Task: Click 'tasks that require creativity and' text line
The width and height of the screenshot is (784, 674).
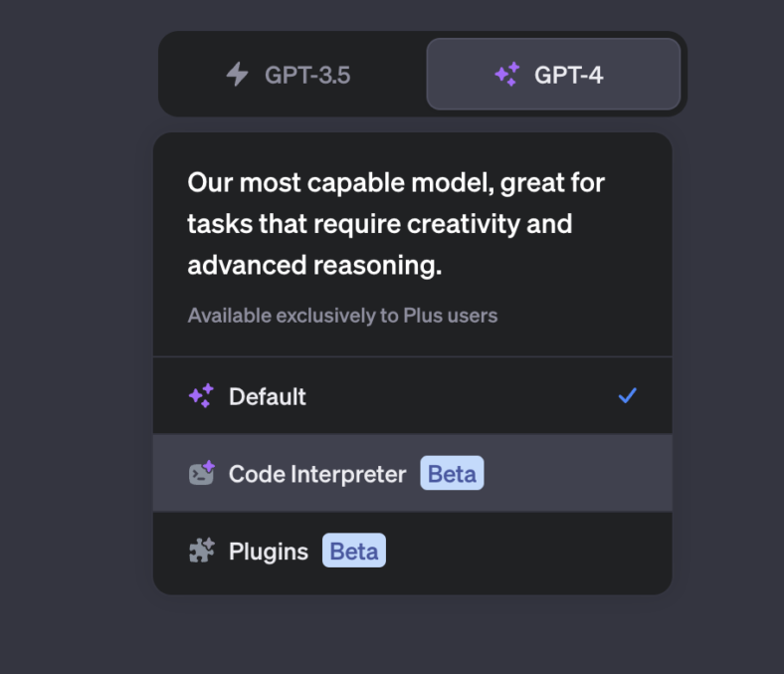Action: (x=379, y=224)
